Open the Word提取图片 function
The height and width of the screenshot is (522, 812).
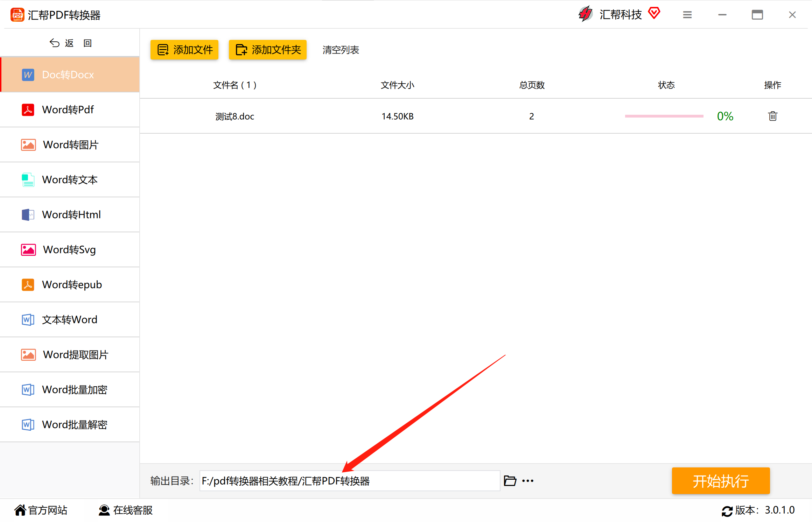click(70, 354)
